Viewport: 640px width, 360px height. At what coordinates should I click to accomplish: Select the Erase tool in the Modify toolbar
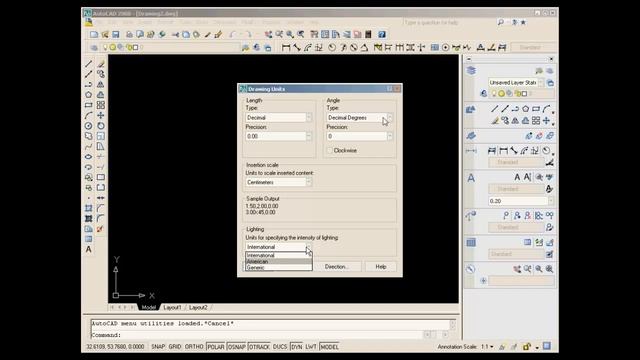(x=101, y=64)
